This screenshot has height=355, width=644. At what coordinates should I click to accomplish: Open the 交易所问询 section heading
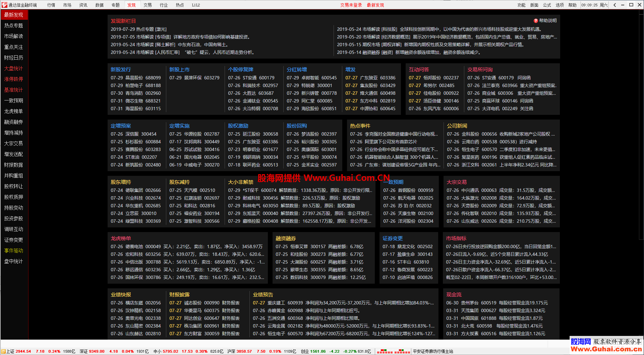coord(480,69)
